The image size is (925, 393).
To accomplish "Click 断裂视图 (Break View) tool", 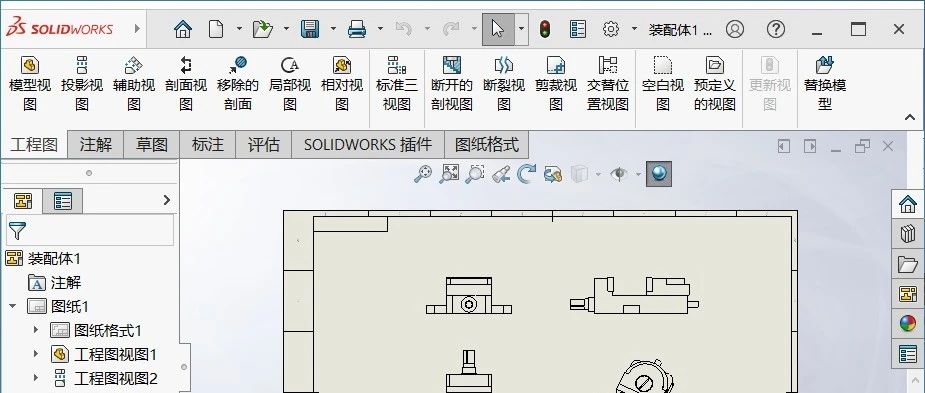I will click(x=504, y=84).
